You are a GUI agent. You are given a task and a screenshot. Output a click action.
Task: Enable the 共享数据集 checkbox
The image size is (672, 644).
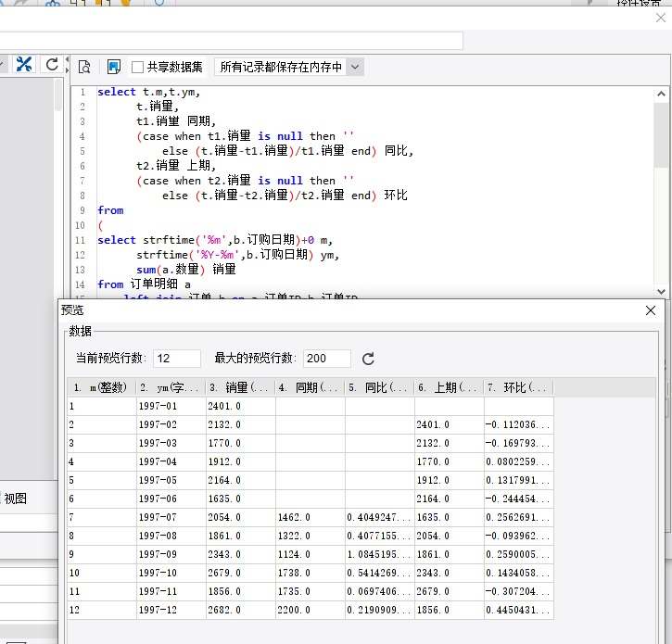[x=137, y=68]
